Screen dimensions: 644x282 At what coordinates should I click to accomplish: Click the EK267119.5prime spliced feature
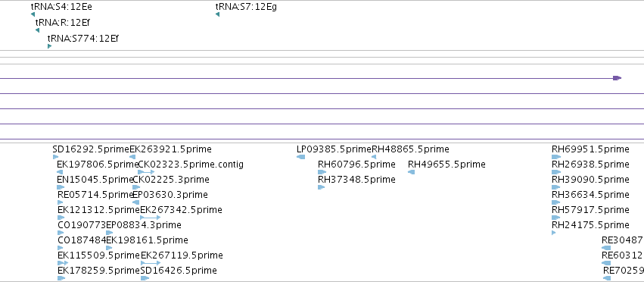pos(151,262)
